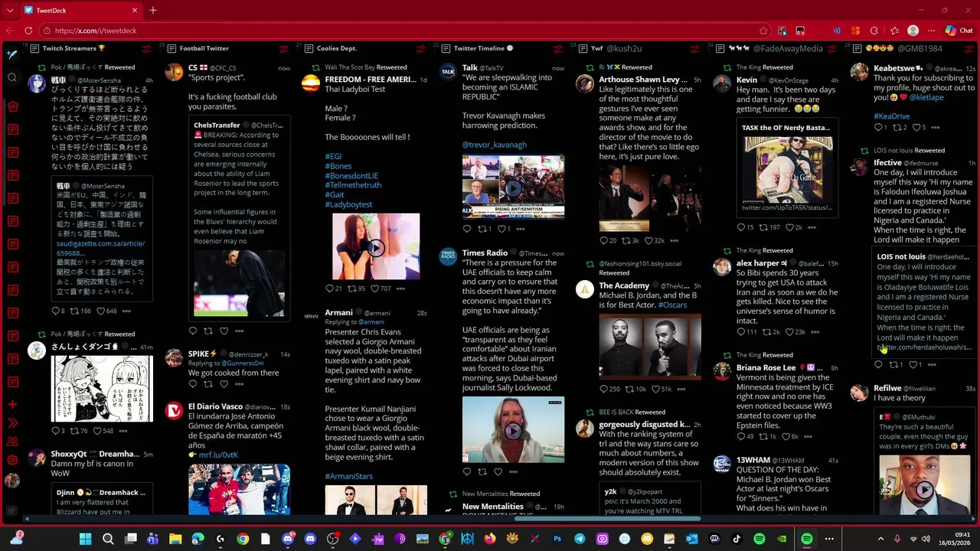Open more menu on alex harper tweet
Viewport: 980px width, 551px height.
pos(815,332)
